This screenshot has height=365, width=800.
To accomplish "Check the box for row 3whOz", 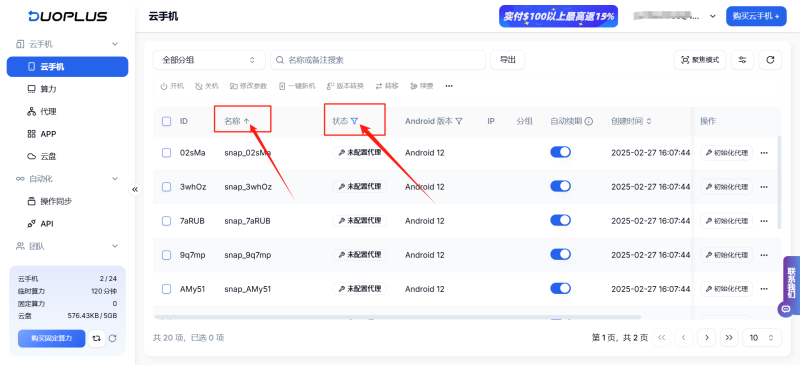I will tap(166, 187).
